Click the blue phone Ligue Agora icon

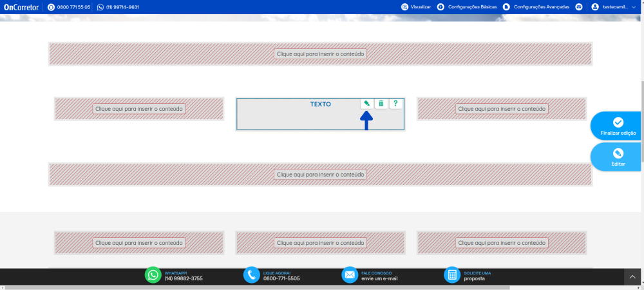(x=251, y=275)
